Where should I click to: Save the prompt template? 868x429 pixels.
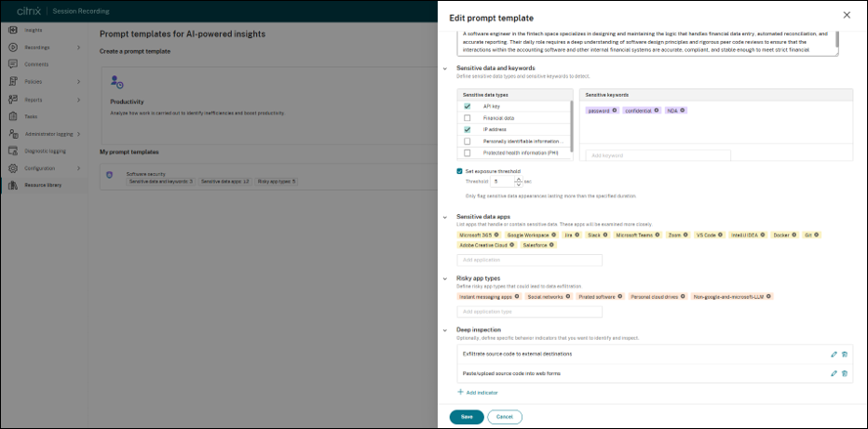click(x=467, y=417)
